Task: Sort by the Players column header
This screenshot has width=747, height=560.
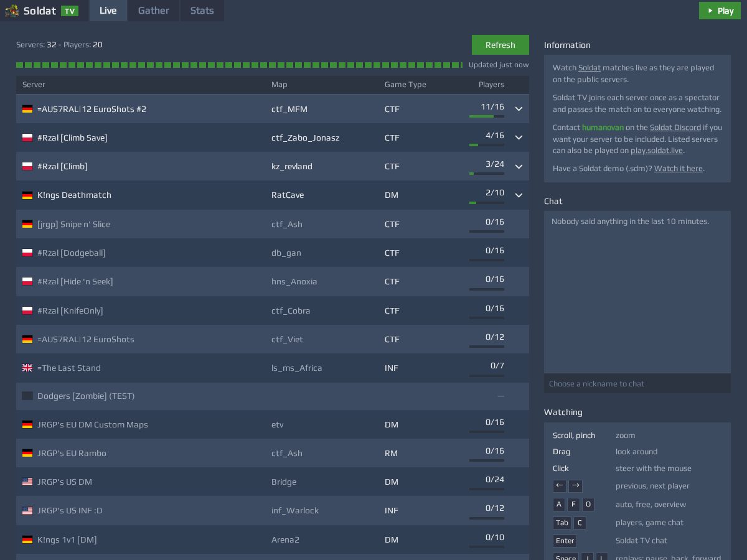Action: pos(491,85)
